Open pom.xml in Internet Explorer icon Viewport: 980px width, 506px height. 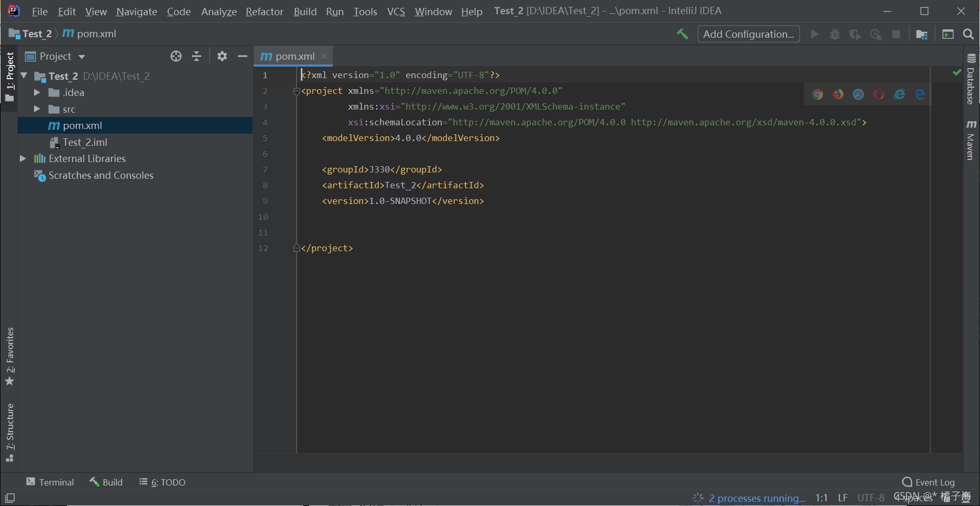899,94
